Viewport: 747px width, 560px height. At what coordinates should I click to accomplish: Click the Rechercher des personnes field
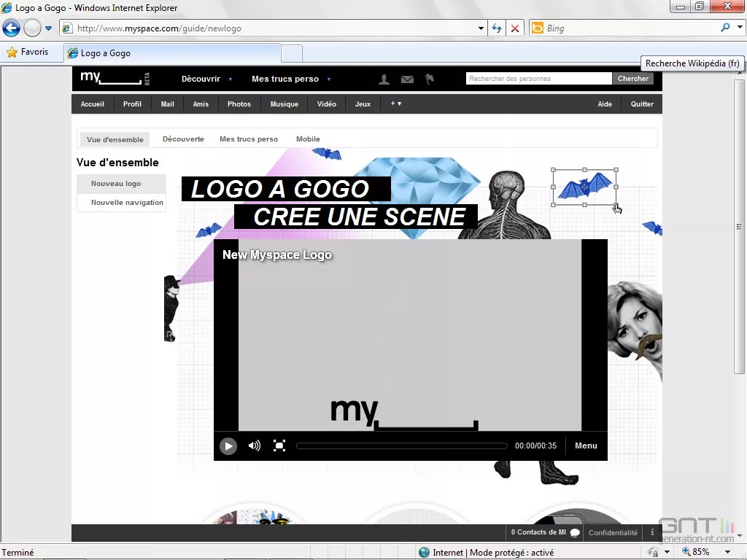coord(539,79)
